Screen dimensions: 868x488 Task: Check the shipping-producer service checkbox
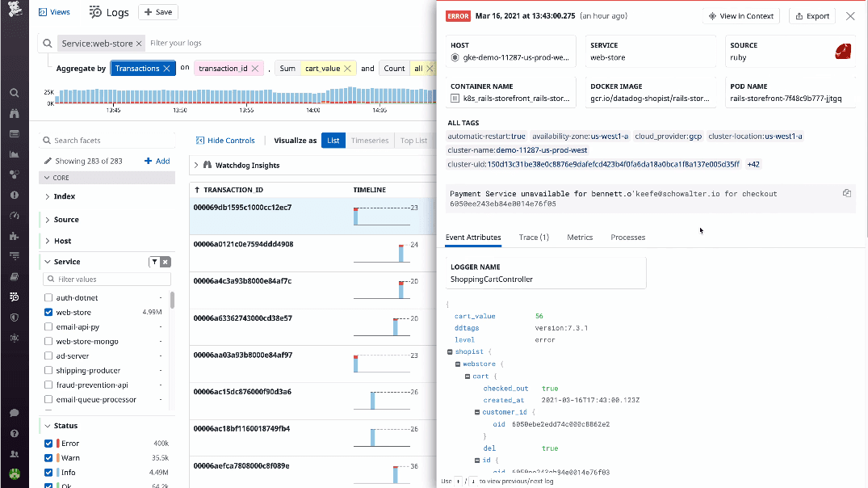[x=48, y=371]
